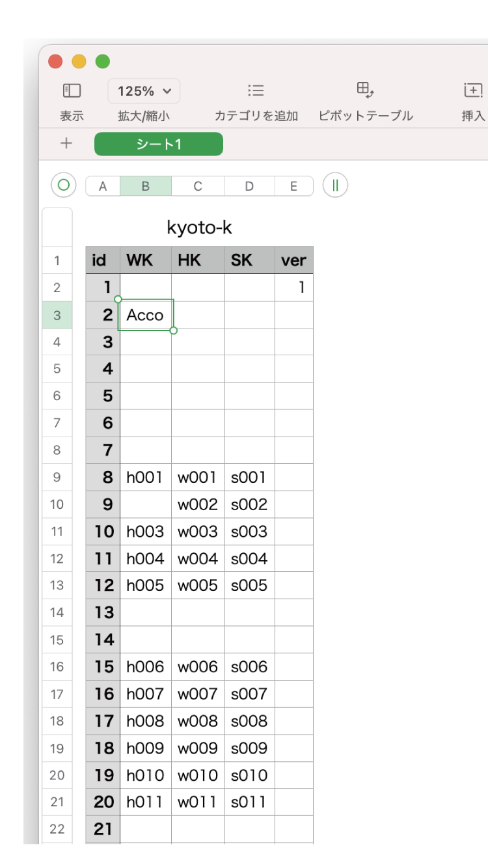This screenshot has height=868, width=488.
Task: Select the シート1 sheet tab
Action: [159, 144]
